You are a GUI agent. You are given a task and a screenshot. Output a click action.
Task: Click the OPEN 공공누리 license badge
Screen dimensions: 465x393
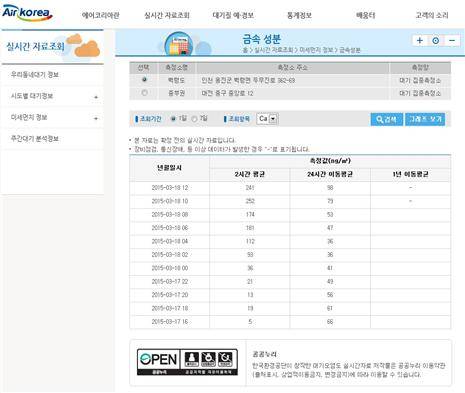click(x=187, y=362)
